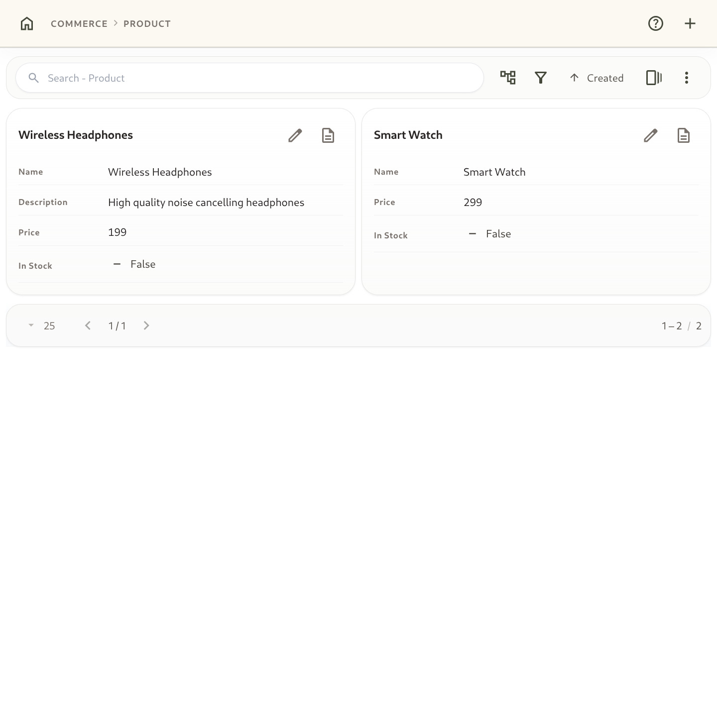Toggle the side panel layout icon
Screen dimensions: 717x728
(x=654, y=78)
